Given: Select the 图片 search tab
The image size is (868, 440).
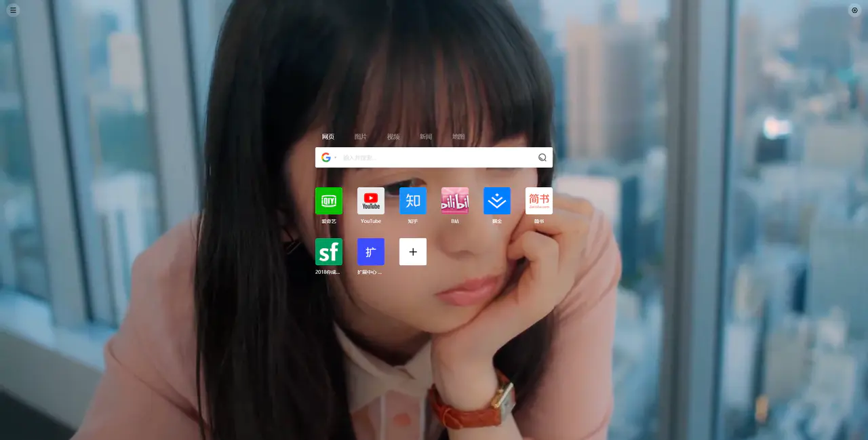Looking at the screenshot, I should pyautogui.click(x=361, y=137).
